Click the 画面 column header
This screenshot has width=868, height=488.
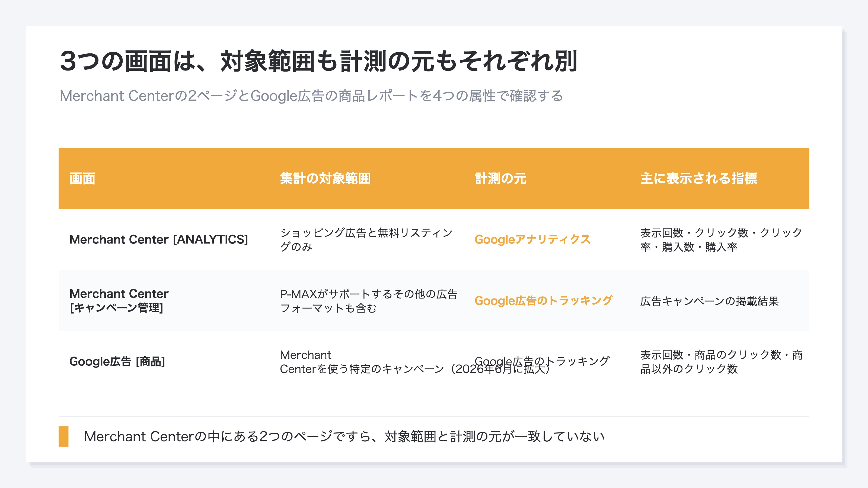click(x=82, y=178)
